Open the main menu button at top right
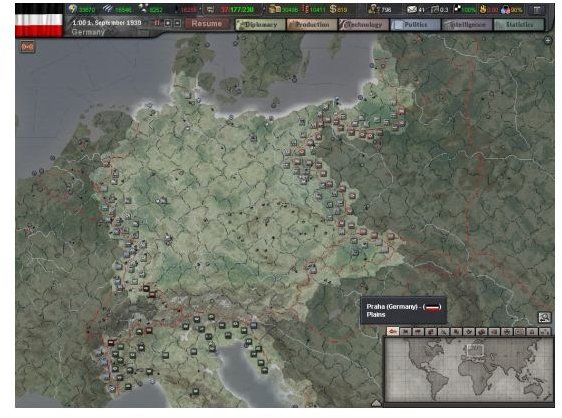The height and width of the screenshot is (418, 562). click(x=537, y=10)
